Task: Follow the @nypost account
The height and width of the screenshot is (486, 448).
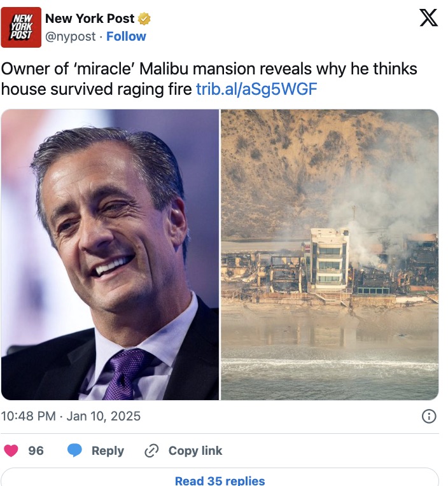Action: 126,36
